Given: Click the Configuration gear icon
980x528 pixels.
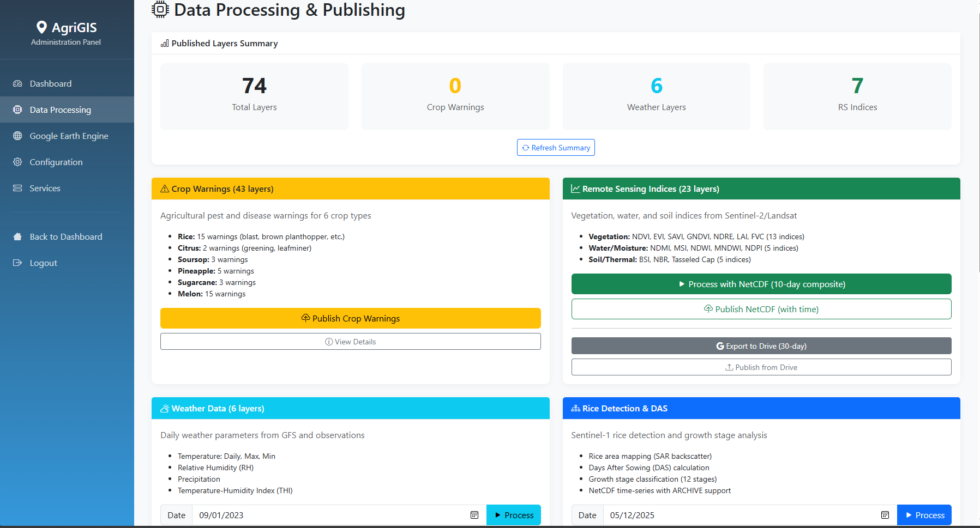Looking at the screenshot, I should tap(17, 162).
